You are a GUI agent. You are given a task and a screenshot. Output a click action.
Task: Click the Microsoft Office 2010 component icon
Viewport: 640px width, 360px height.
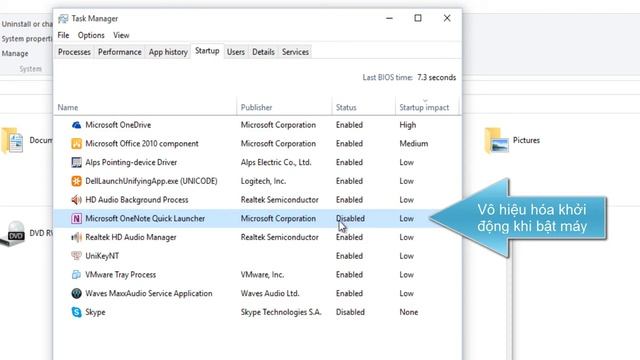pos(76,144)
